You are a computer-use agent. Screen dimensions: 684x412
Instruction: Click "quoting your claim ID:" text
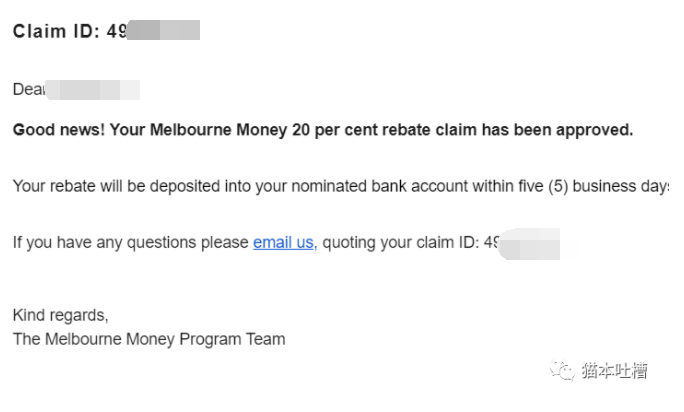(401, 242)
